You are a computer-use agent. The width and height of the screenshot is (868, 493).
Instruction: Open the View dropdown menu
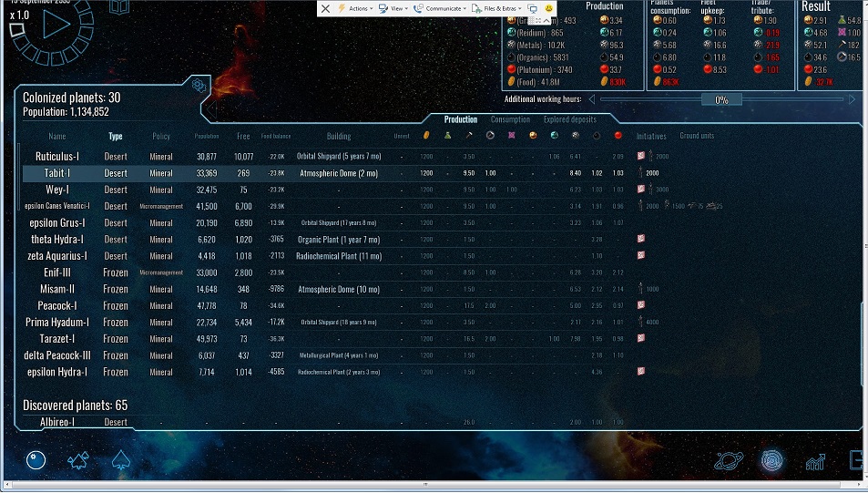393,8
